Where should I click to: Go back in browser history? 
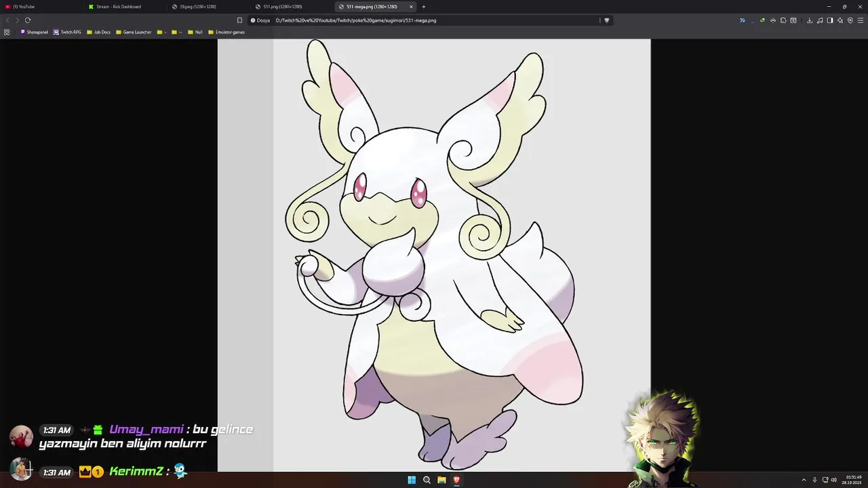pyautogui.click(x=7, y=20)
